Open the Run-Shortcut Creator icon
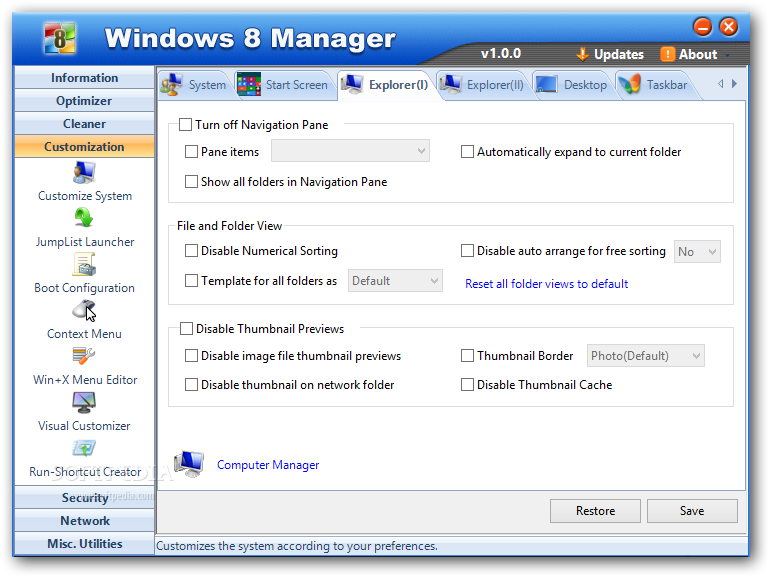The image size is (770, 577). (x=84, y=448)
